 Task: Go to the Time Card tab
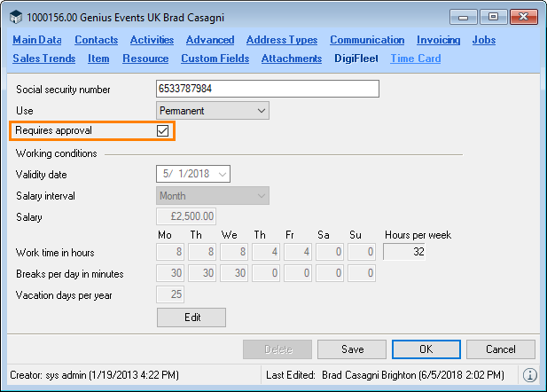pos(415,59)
